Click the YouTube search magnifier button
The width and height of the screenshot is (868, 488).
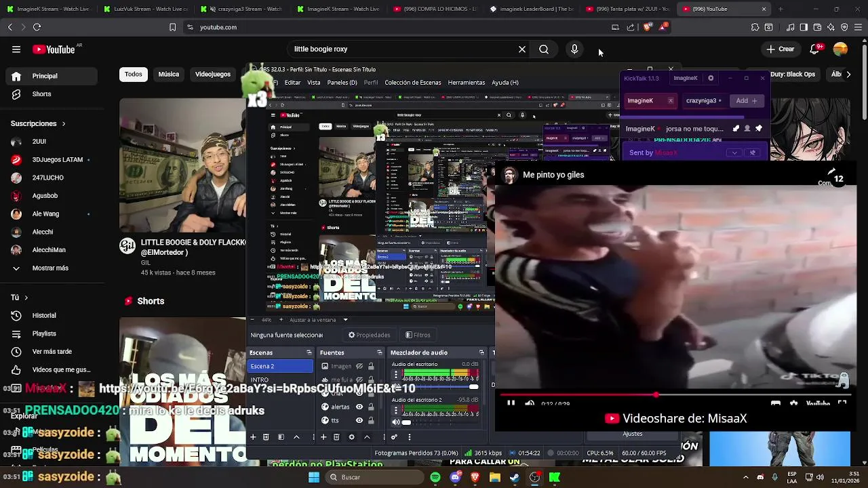click(544, 49)
